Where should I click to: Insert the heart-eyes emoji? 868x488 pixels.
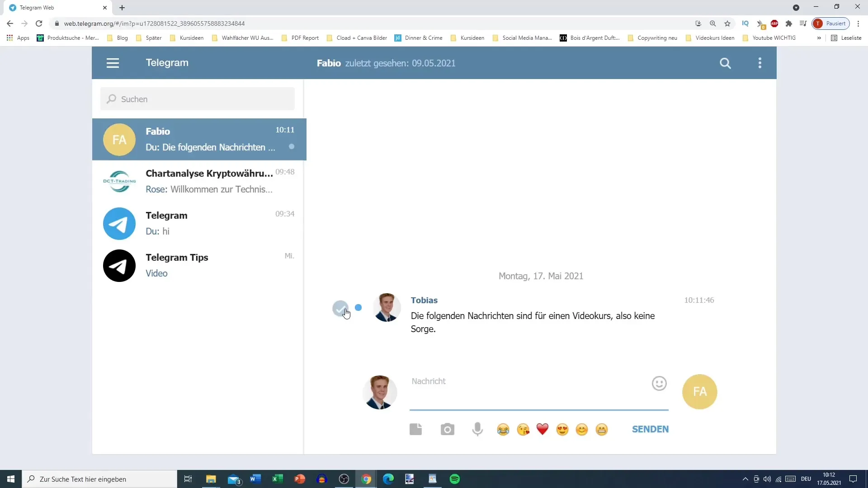(x=562, y=429)
